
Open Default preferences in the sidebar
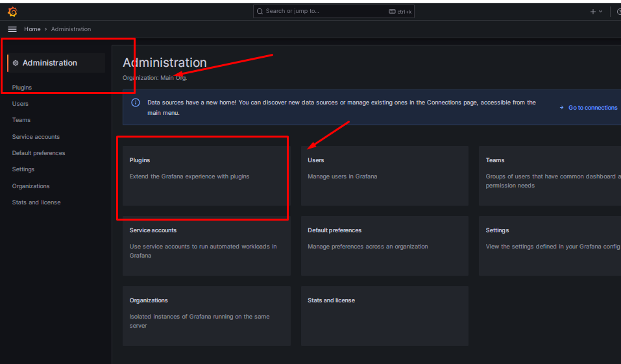pos(38,153)
